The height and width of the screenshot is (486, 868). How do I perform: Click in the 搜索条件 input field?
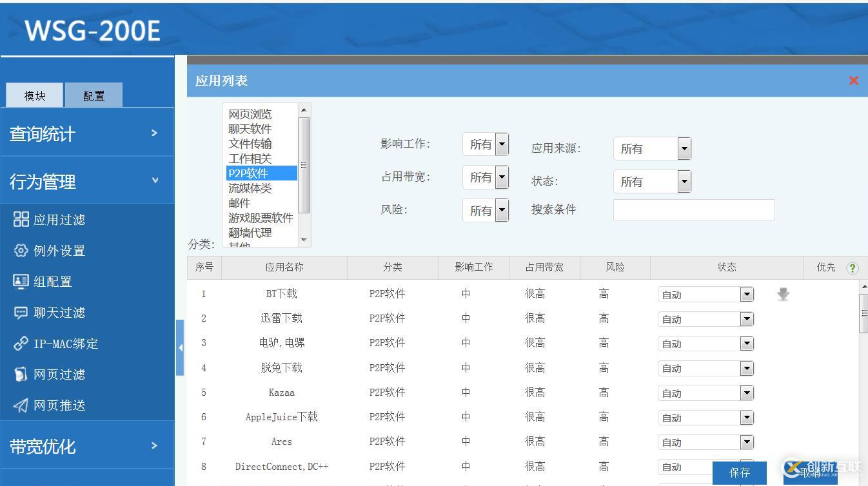click(694, 210)
